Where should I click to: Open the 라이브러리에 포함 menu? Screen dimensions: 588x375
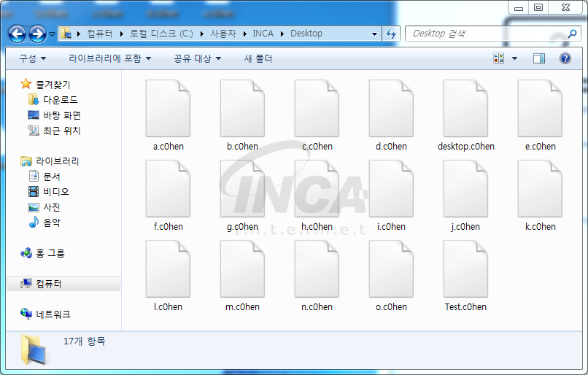109,58
